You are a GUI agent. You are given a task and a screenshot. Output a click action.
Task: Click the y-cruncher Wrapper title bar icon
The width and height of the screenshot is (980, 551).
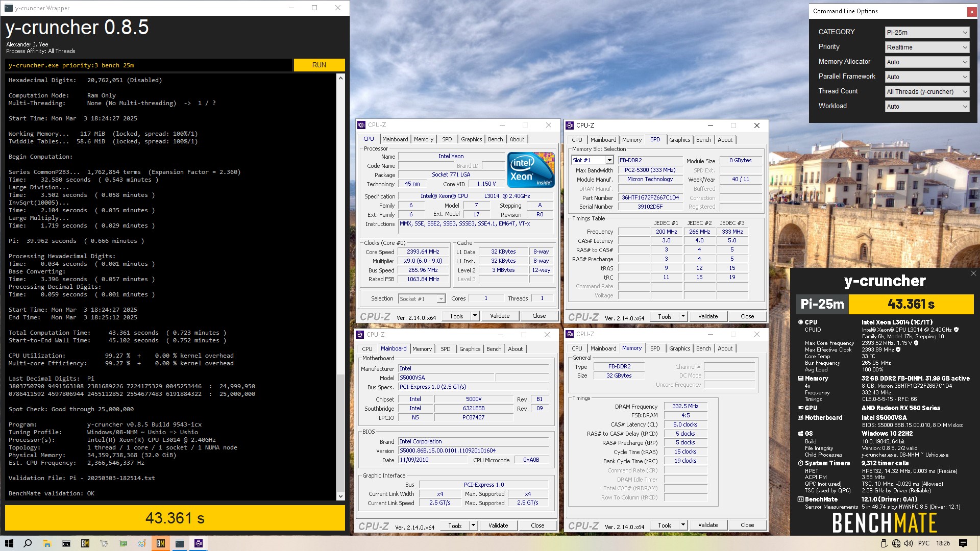[x=8, y=8]
